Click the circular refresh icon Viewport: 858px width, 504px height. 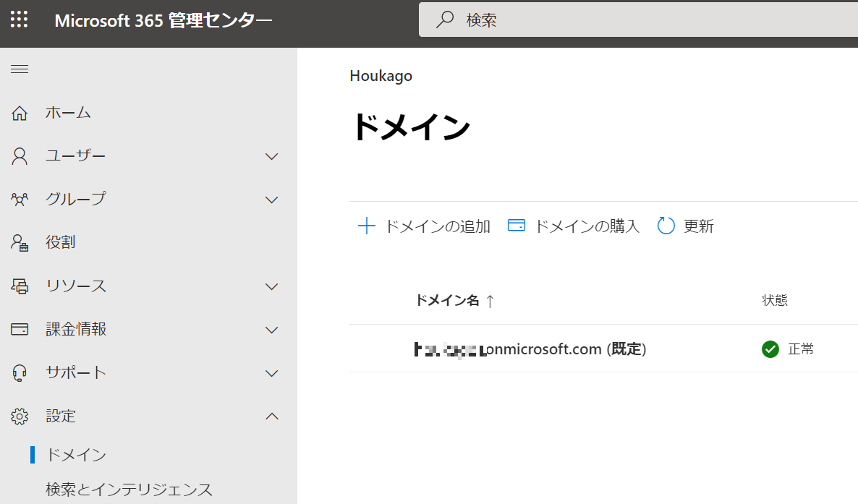[x=666, y=226]
